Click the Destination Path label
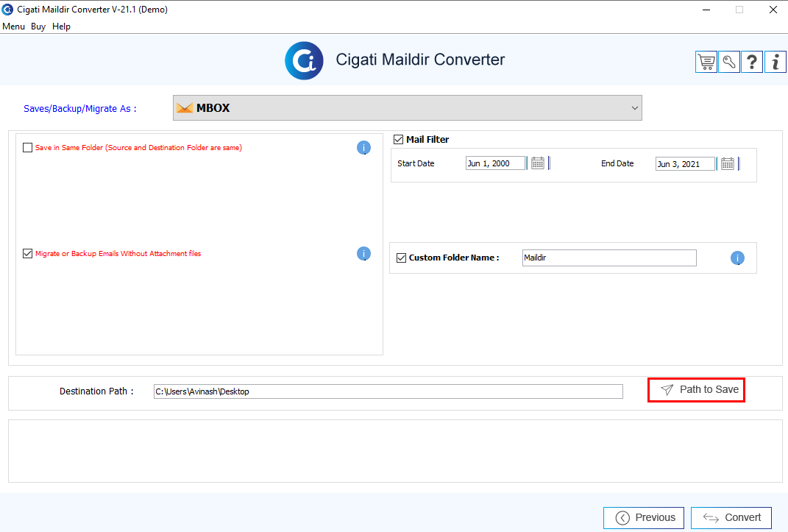 pos(96,391)
